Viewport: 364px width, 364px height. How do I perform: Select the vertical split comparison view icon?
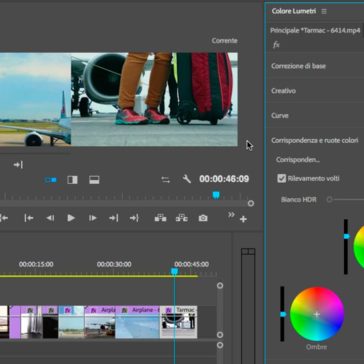click(72, 180)
